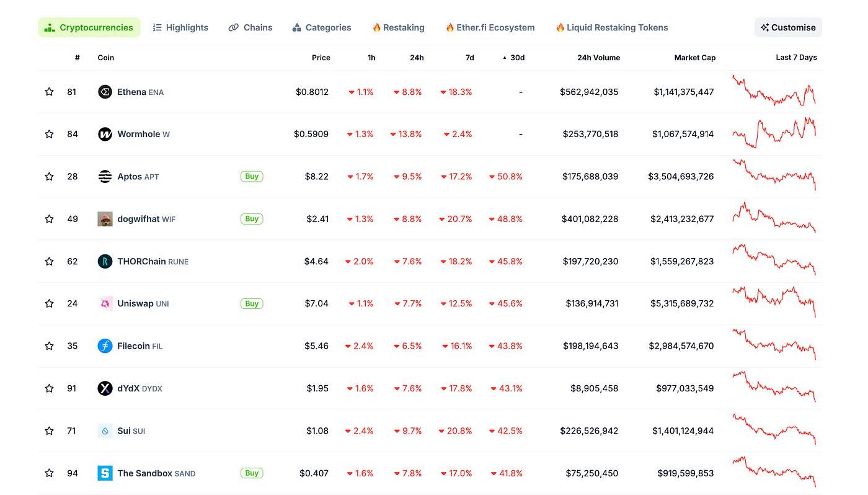Star the Sui coin as favorite
Screen dimensions: 868x495
pyautogui.click(x=49, y=430)
